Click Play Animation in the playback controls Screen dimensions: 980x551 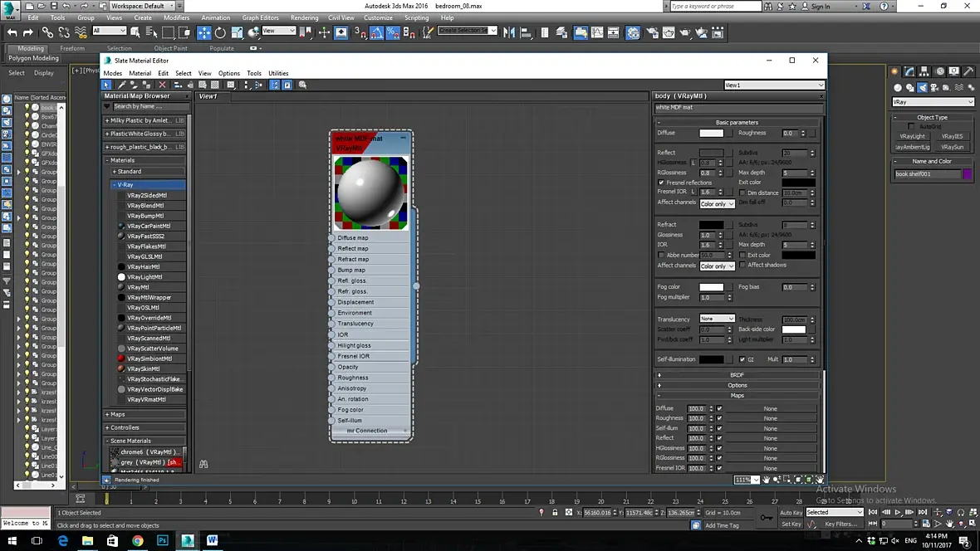(898, 513)
